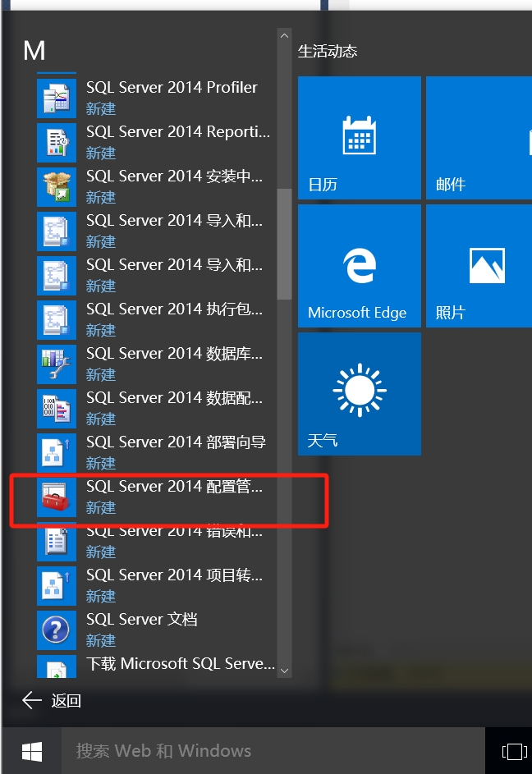The width and height of the screenshot is (532, 774).
Task: Open the 天气 weather tile
Action: [x=359, y=394]
